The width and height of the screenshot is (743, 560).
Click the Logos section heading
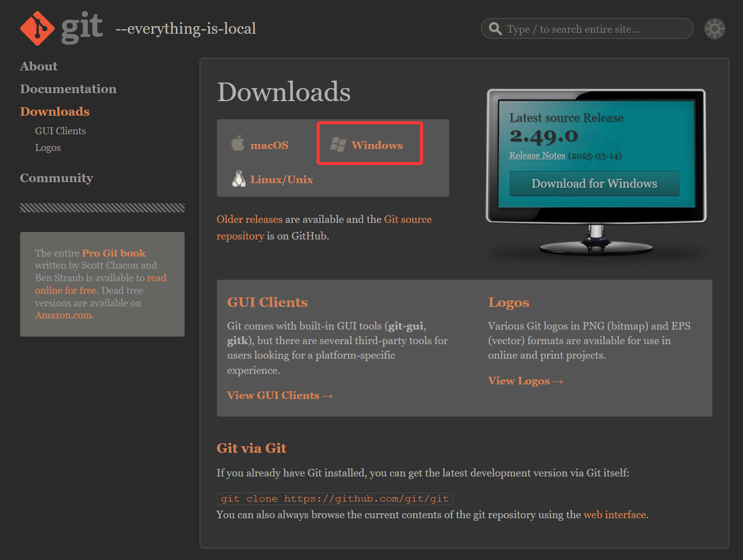(x=509, y=302)
